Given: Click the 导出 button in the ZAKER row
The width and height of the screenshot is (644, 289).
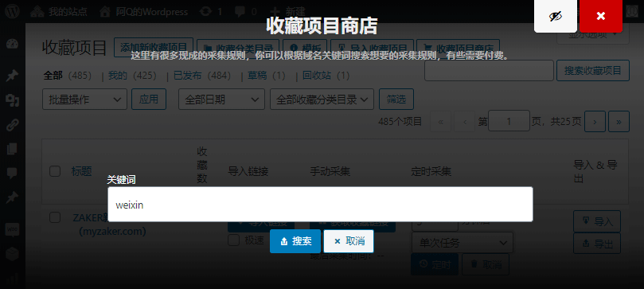Looking at the screenshot, I should pyautogui.click(x=597, y=244).
